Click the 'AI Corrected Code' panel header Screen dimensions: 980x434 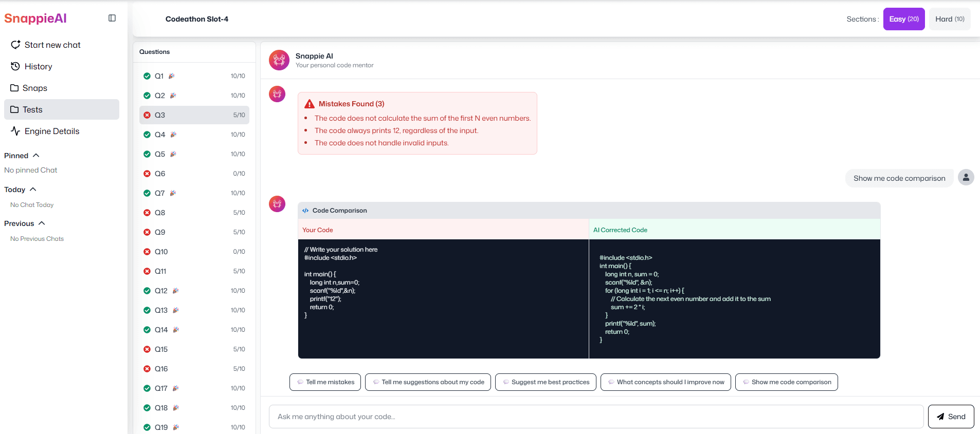735,230
